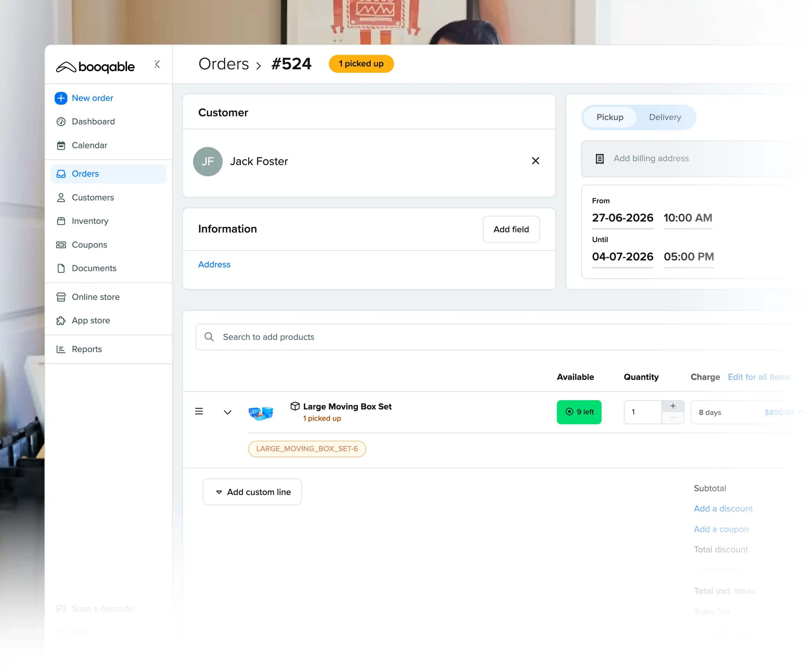Viewport: 812px width, 667px height.
Task: Click the Reports chart icon
Action: [x=61, y=349]
